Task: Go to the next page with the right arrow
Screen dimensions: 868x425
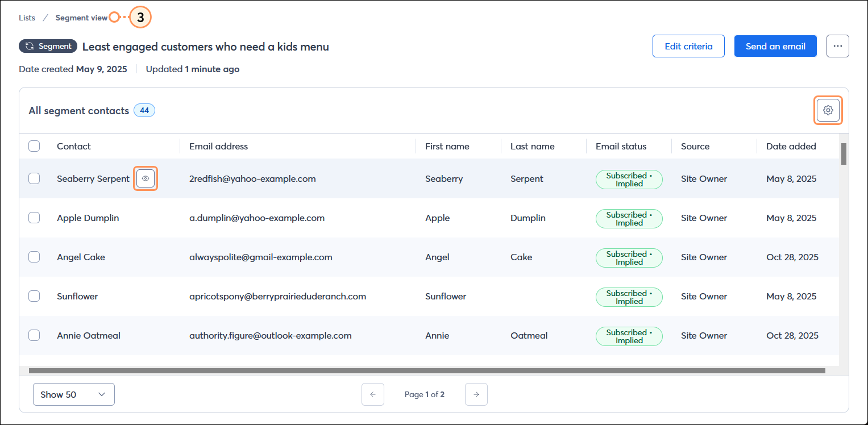Action: tap(476, 394)
